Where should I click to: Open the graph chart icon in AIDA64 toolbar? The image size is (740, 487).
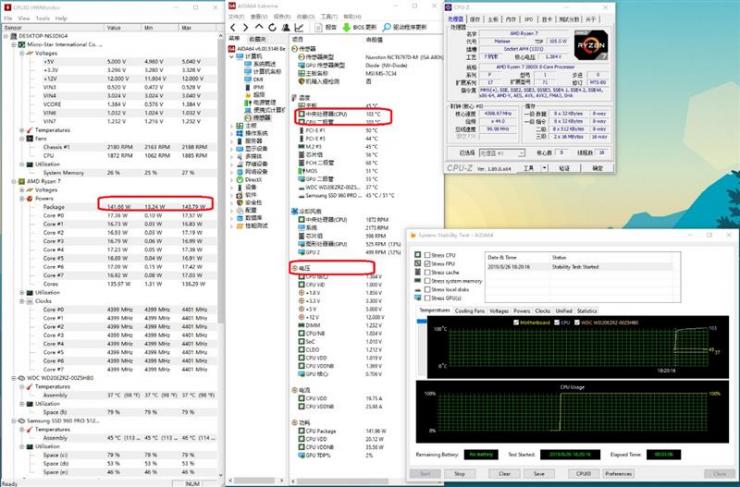pyautogui.click(x=299, y=27)
